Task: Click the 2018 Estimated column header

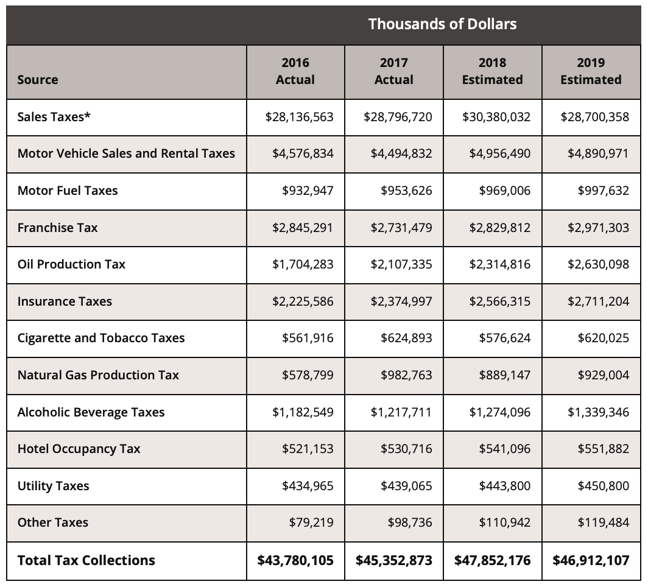Action: pos(492,71)
